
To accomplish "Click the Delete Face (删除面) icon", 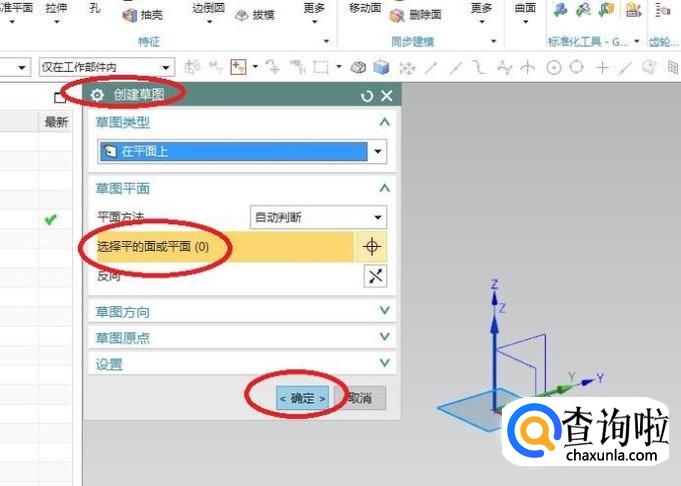I will (x=397, y=16).
